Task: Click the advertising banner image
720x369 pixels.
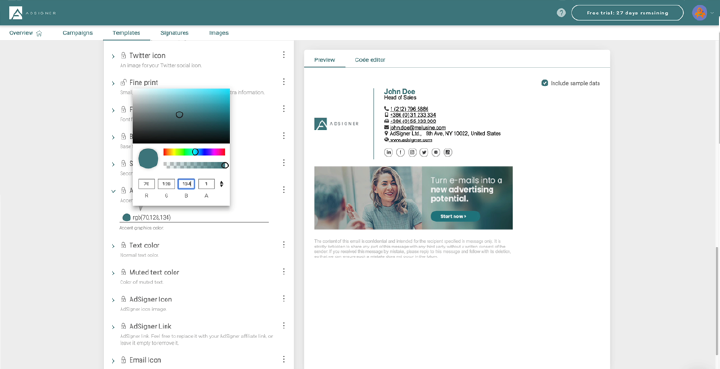Action: pos(413,198)
